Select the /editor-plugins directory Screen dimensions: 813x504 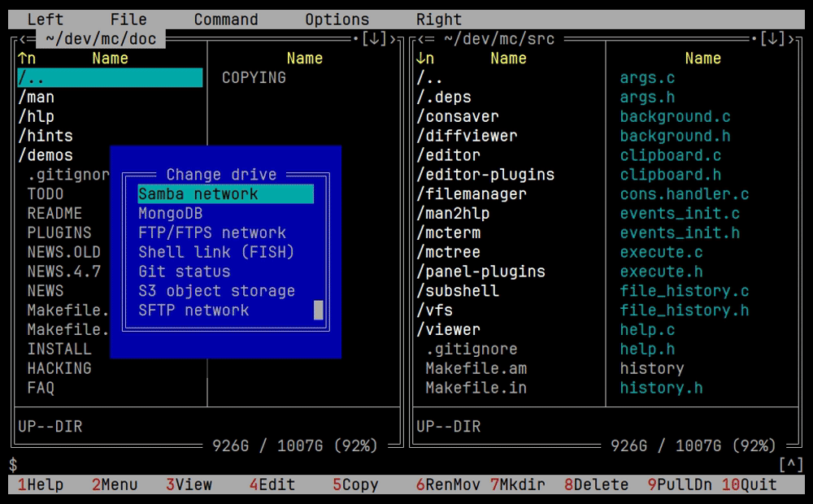485,175
